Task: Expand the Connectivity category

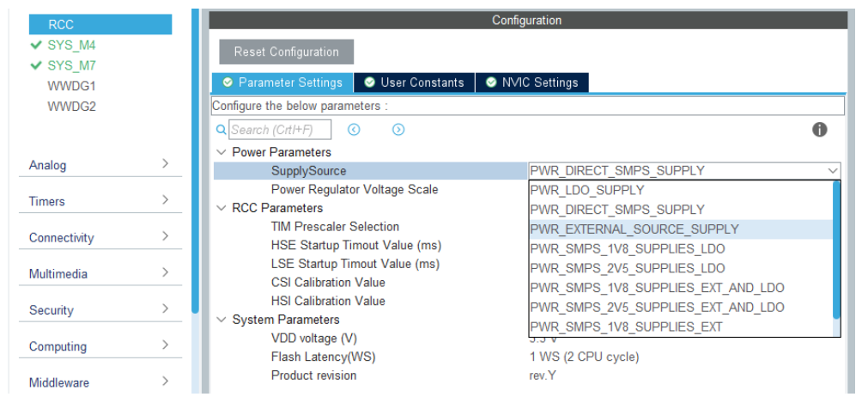Action: 100,238
